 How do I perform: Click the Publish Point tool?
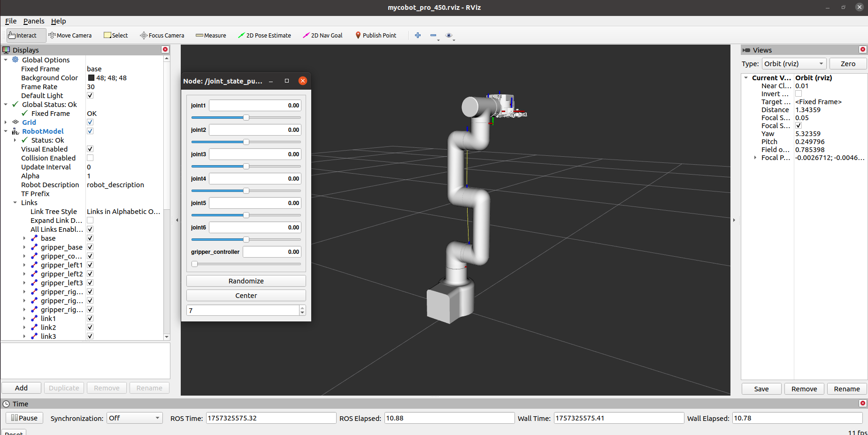click(x=376, y=35)
